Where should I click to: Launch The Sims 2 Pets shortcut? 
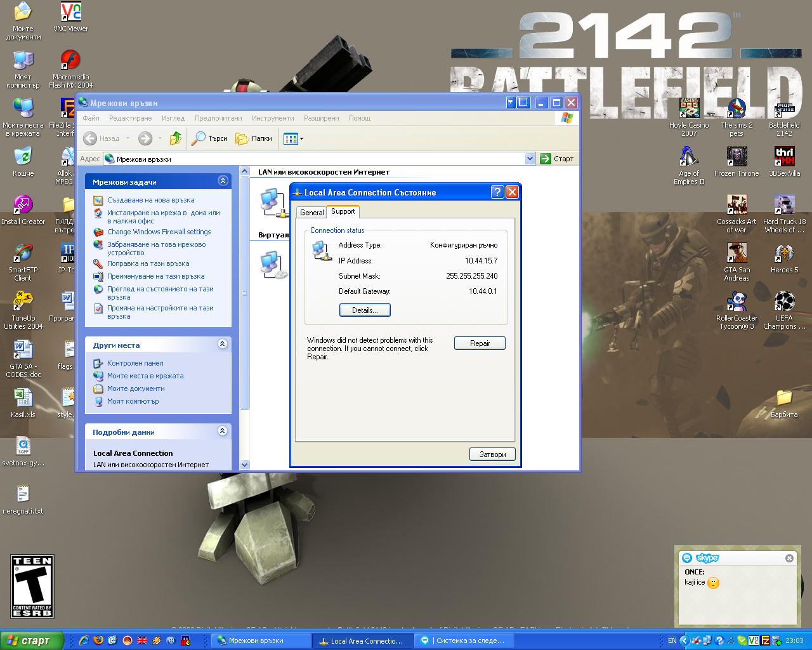(737, 117)
